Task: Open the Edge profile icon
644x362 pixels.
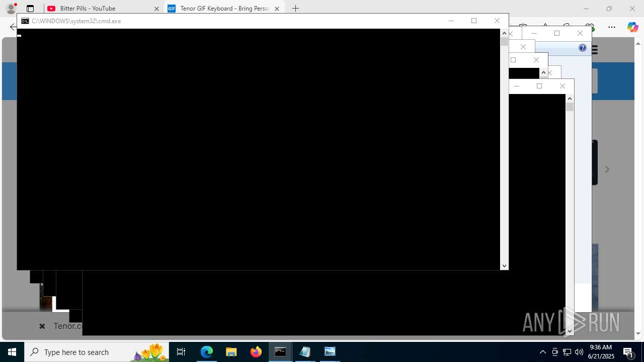Action: tap(11, 9)
